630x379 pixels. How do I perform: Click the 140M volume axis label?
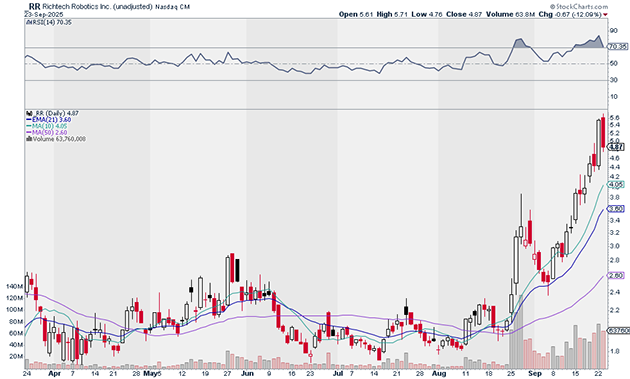[x=14, y=287]
